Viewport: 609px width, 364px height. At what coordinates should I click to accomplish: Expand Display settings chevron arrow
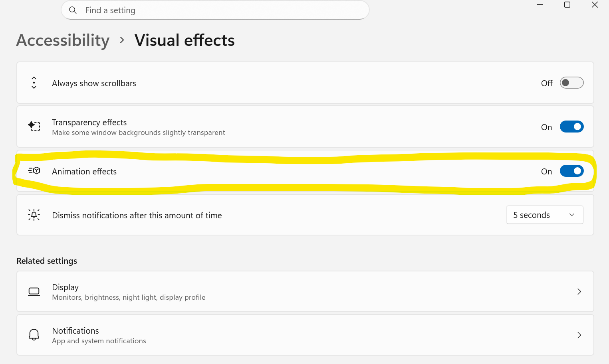point(579,292)
